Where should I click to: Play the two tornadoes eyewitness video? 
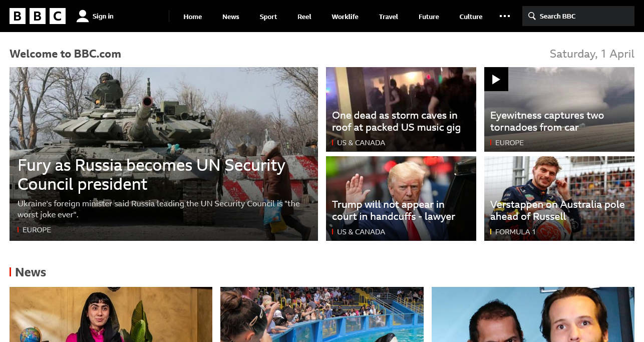(496, 79)
